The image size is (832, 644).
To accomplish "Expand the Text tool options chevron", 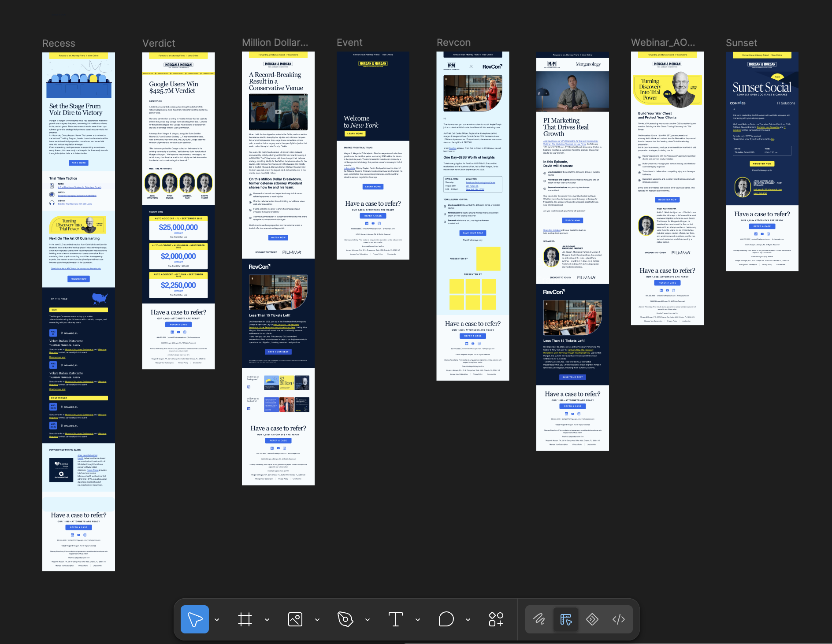I will (418, 620).
